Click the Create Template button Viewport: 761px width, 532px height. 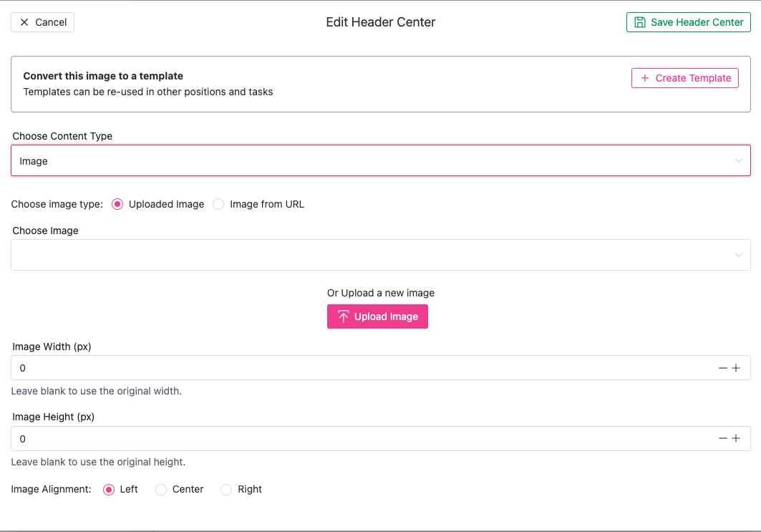(685, 78)
